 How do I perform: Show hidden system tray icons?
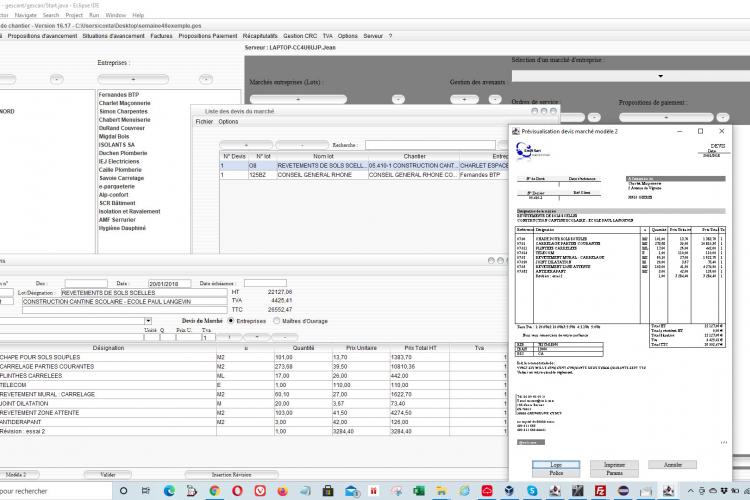coord(690,491)
